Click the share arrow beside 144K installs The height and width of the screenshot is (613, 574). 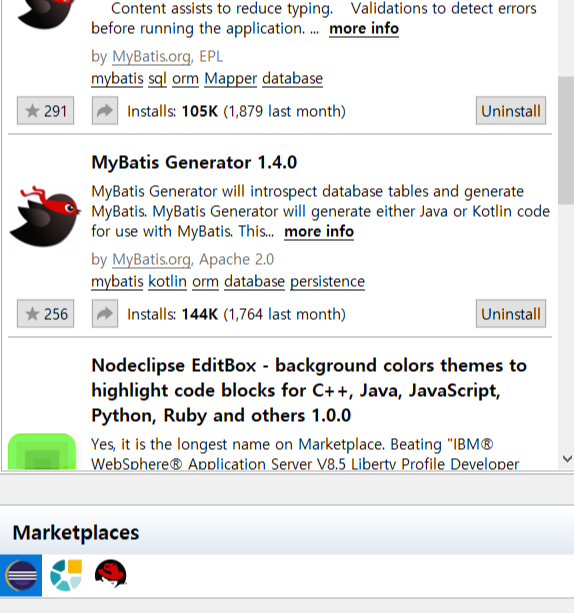[105, 314]
